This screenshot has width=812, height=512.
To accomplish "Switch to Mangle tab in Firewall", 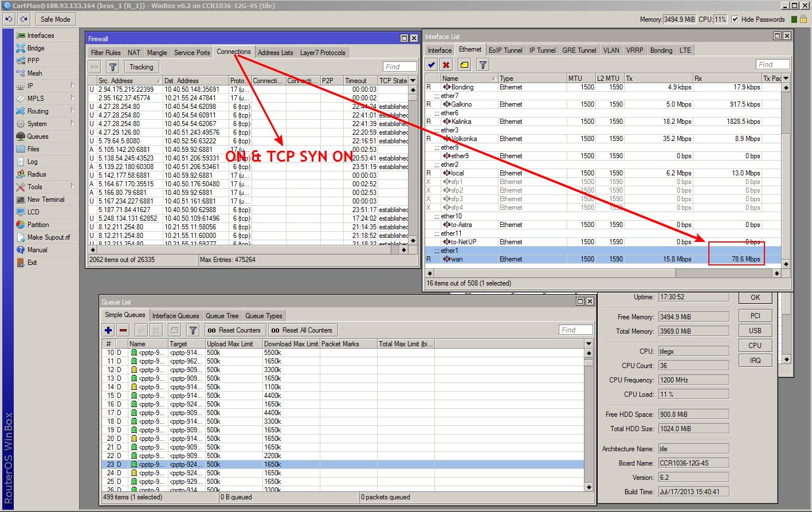I will pos(157,53).
